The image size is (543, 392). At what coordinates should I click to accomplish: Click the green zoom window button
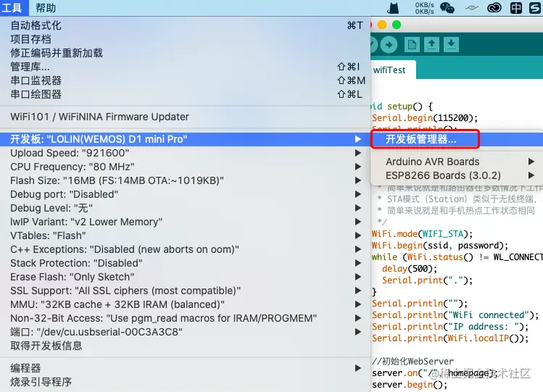(x=397, y=25)
